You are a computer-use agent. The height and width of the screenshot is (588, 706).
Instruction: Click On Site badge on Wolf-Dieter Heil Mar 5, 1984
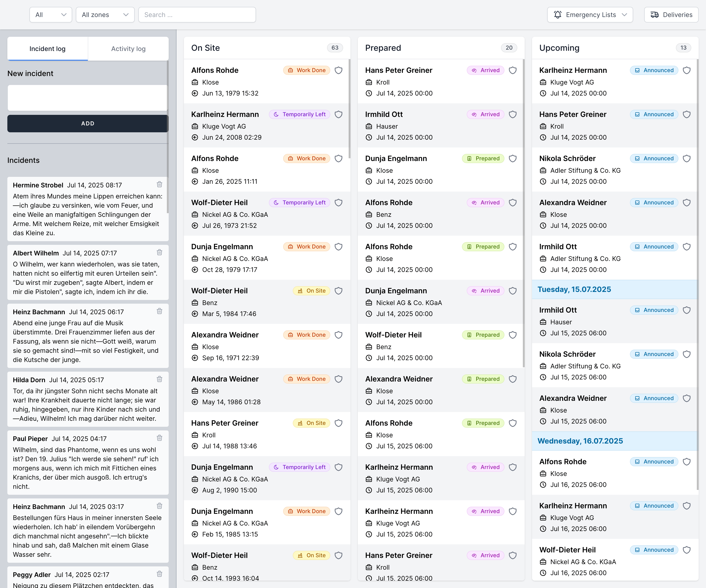(x=311, y=291)
